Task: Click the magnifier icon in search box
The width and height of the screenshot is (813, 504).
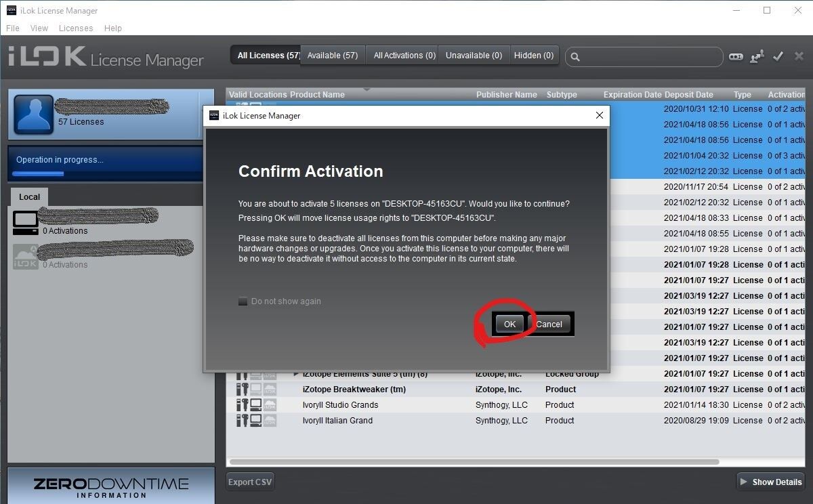Action: click(575, 57)
